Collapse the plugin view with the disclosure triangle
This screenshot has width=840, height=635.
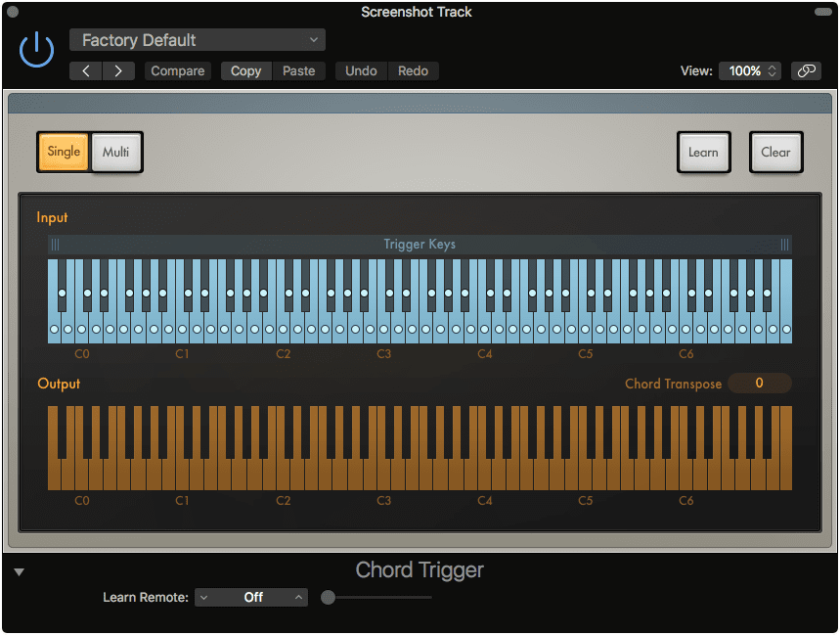(x=18, y=570)
